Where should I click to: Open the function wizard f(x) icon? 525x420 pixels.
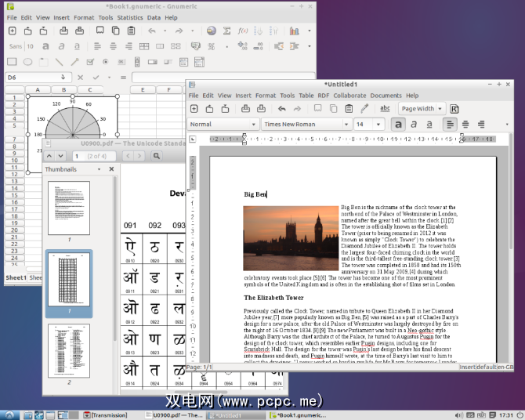coord(243,31)
